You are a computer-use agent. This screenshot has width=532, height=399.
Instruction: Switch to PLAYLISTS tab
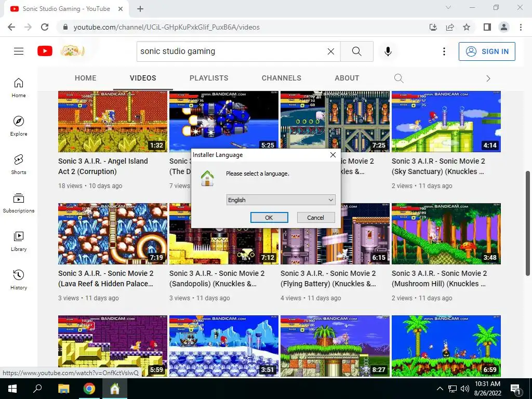click(209, 78)
